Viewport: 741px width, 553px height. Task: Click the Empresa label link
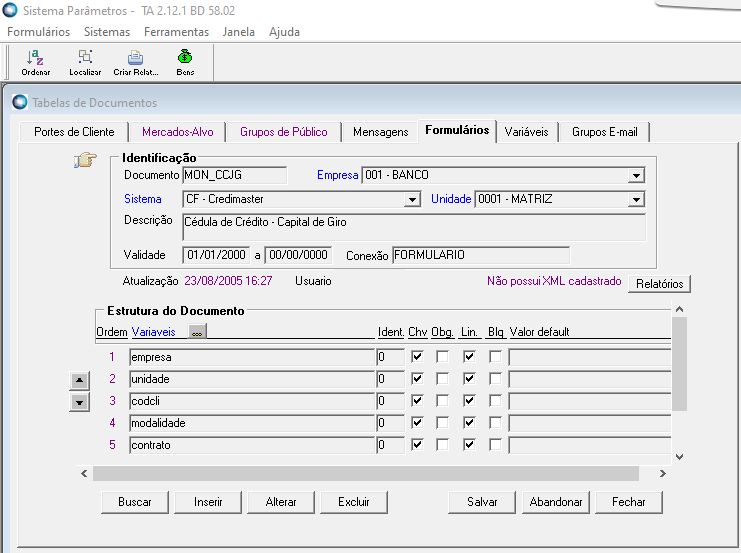coord(337,175)
